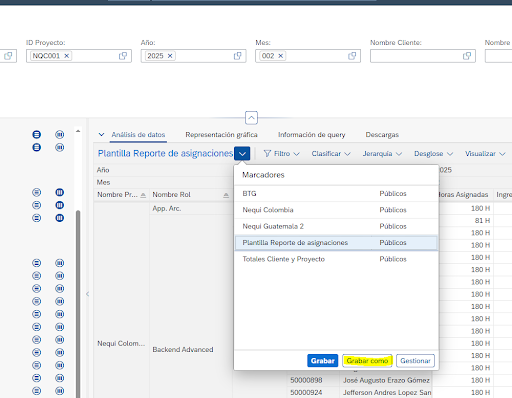Click the funnel icon of Filtro
512x398 pixels.
point(267,153)
